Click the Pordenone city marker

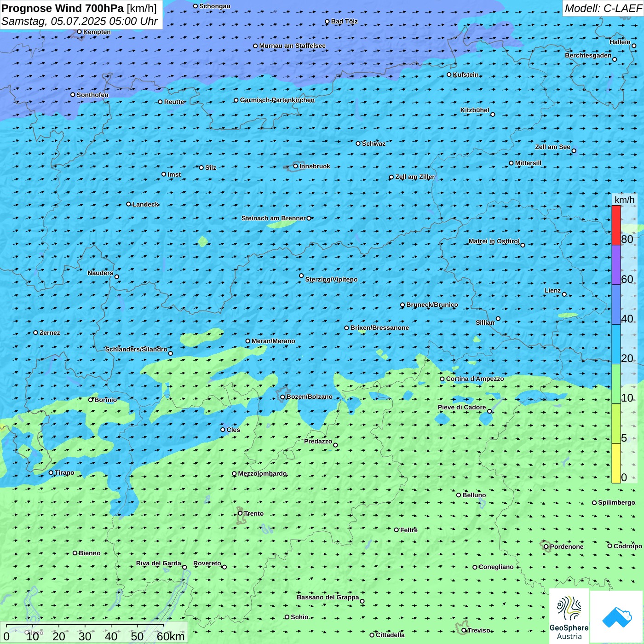(546, 546)
